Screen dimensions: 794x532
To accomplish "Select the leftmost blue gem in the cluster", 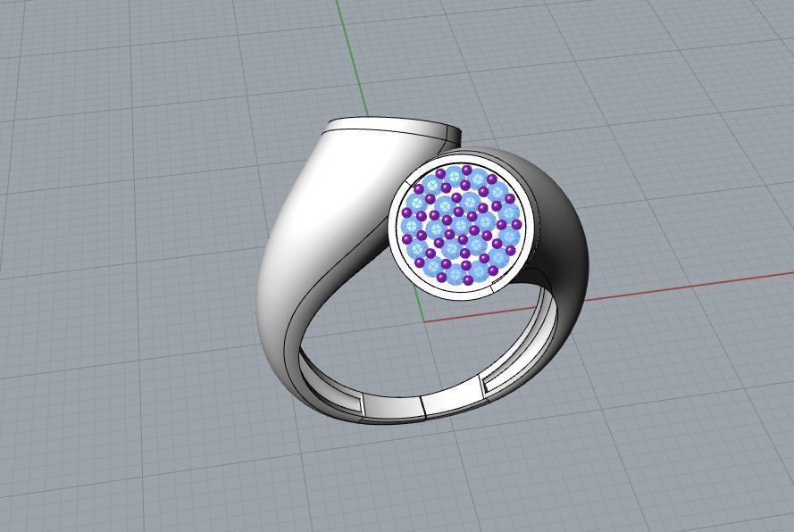I will pos(412,227).
